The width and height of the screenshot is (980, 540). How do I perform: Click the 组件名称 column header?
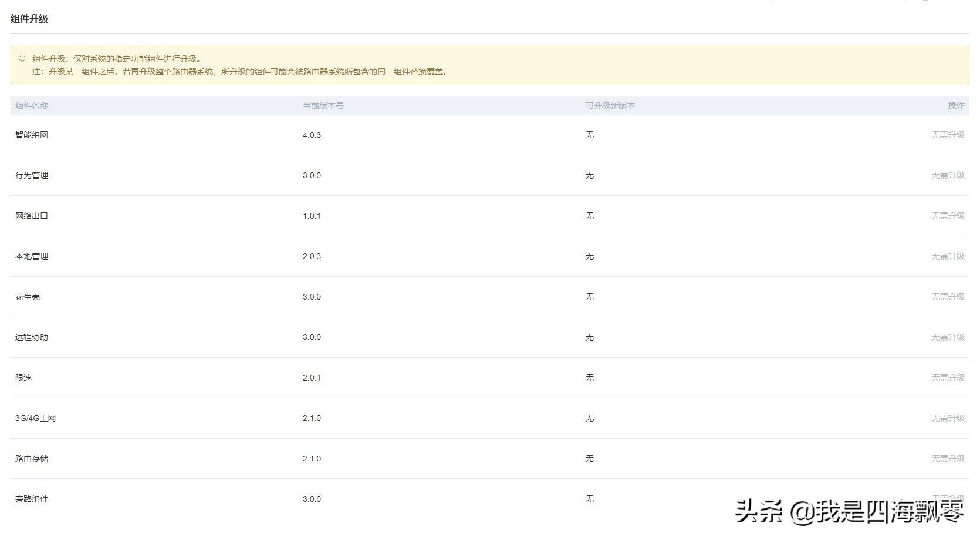point(32,106)
